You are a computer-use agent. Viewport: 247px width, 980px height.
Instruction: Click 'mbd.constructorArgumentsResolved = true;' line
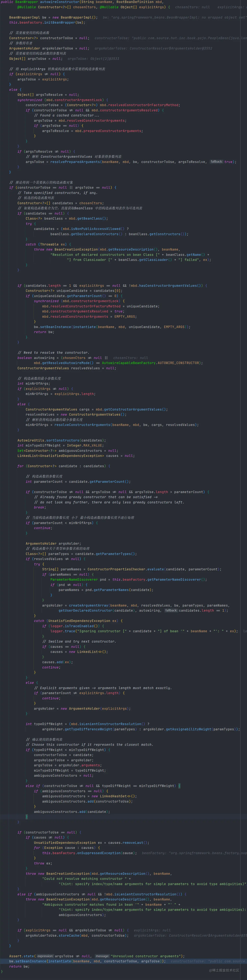coord(83,311)
